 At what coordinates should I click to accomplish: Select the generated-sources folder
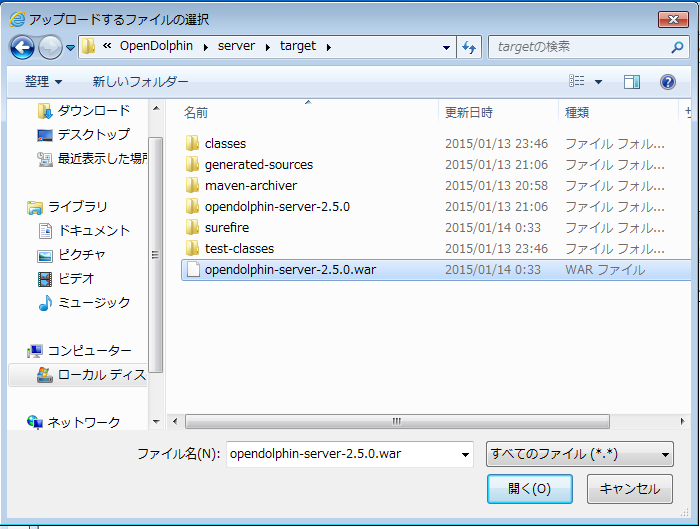click(x=259, y=164)
